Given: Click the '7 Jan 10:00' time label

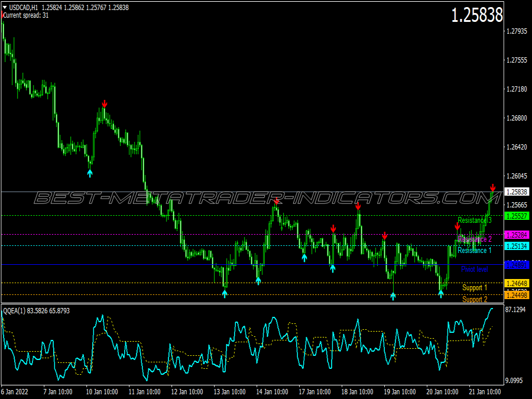Looking at the screenshot, I should click(58, 392).
